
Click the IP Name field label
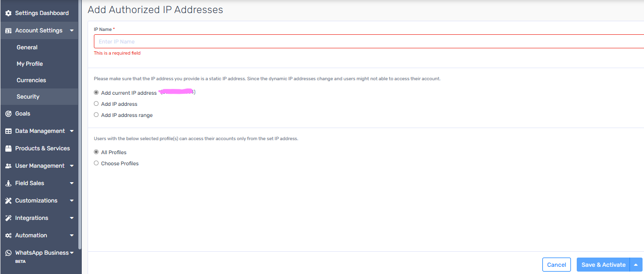pyautogui.click(x=104, y=29)
